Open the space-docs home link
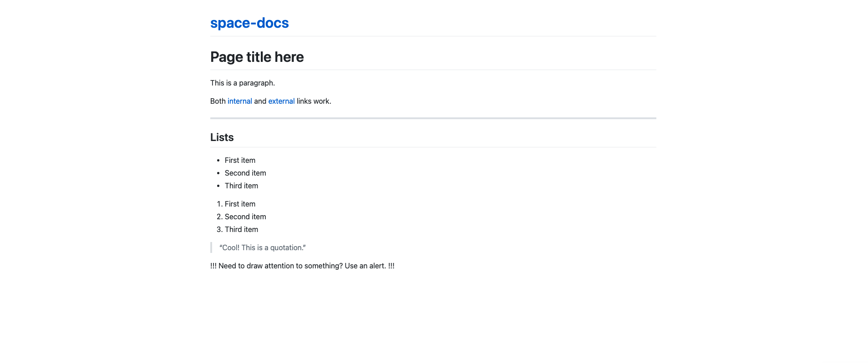 coord(249,23)
